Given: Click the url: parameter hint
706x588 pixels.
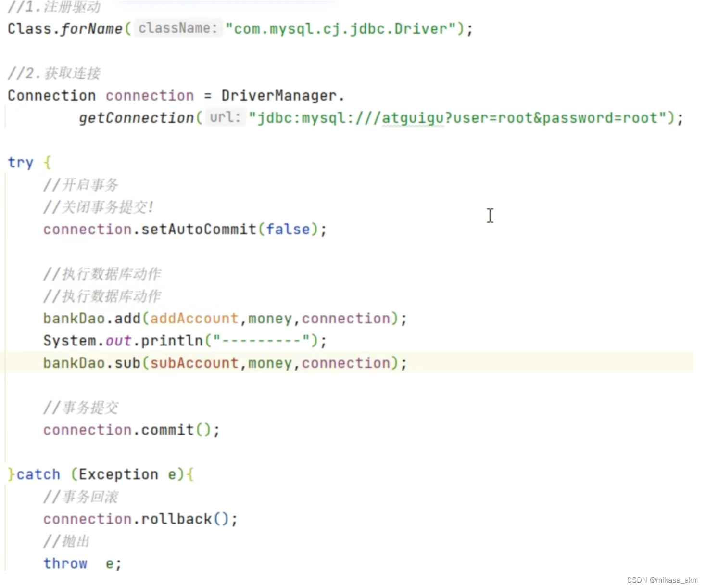Looking at the screenshot, I should (225, 117).
